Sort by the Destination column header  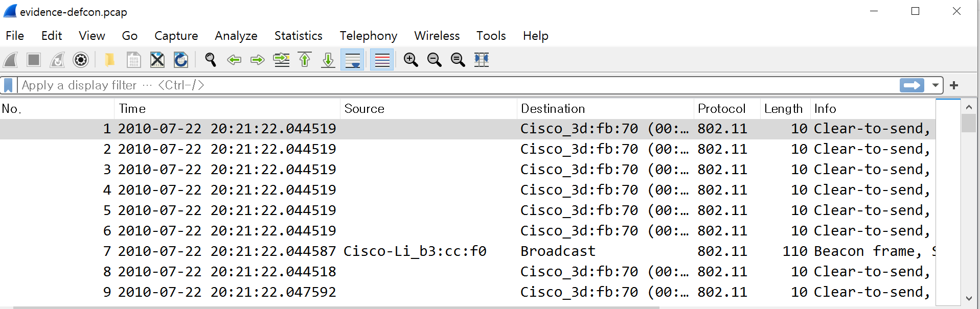click(x=605, y=109)
